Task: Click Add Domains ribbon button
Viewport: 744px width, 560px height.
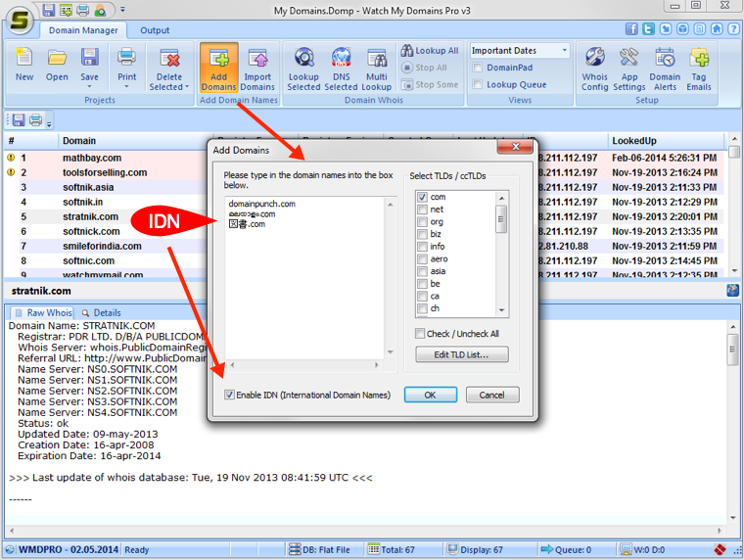Action: pos(218,68)
